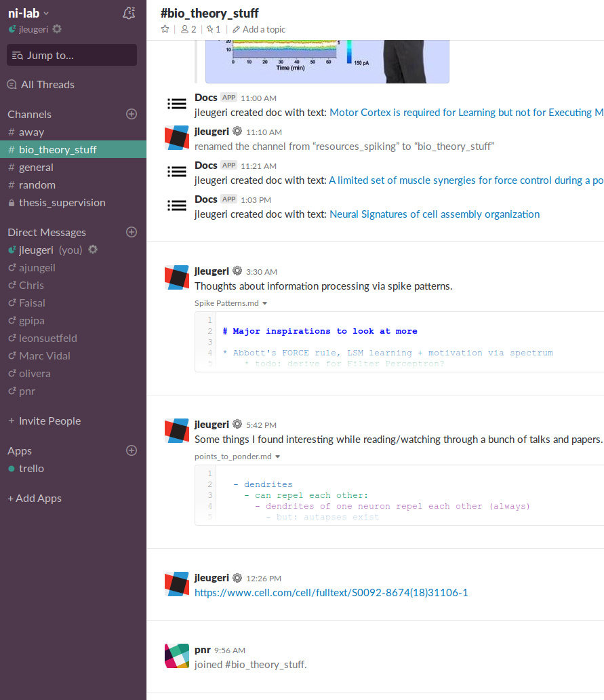Viewport: 604px width, 700px height.
Task: Open Neural Signatures of cell assembly link
Action: pyautogui.click(x=435, y=214)
